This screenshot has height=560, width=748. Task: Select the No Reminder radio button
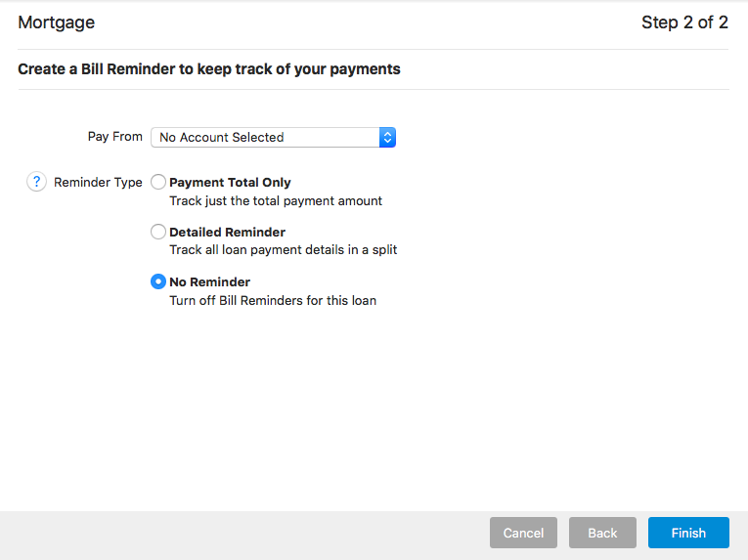click(x=158, y=281)
